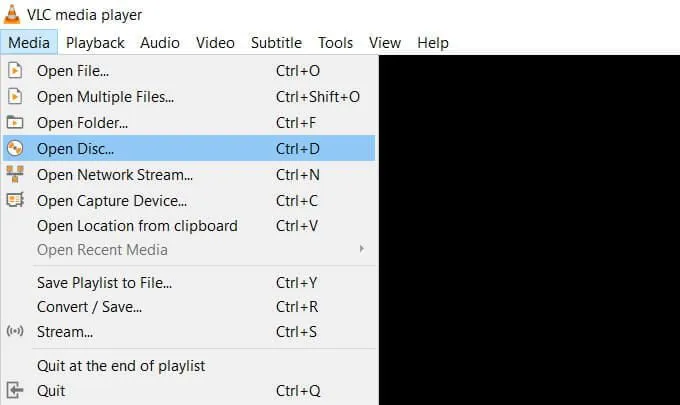The image size is (680, 405).
Task: Click the VLC cone icon in title bar
Action: click(12, 14)
